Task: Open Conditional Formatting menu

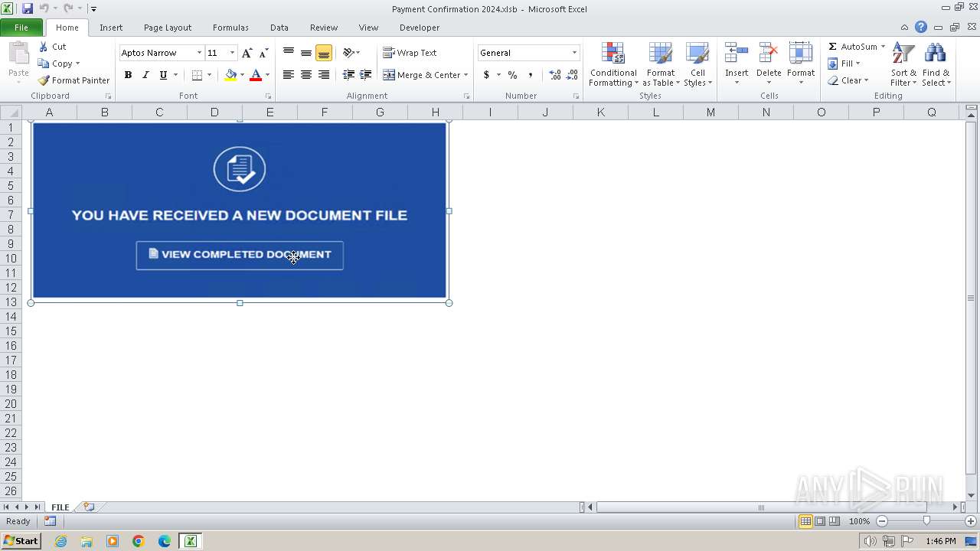Action: click(x=613, y=65)
